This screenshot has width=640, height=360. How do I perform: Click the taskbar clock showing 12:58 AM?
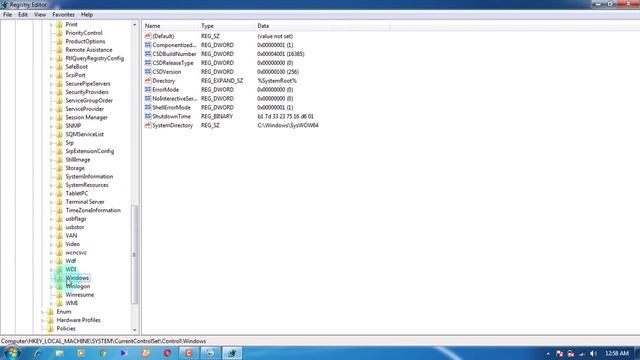pyautogui.click(x=617, y=353)
